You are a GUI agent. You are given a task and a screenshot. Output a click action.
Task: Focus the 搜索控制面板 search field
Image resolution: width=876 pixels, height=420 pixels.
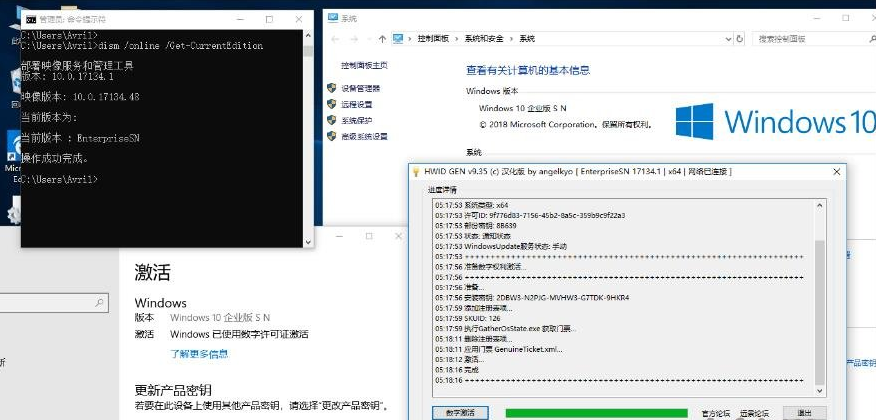pyautogui.click(x=810, y=39)
